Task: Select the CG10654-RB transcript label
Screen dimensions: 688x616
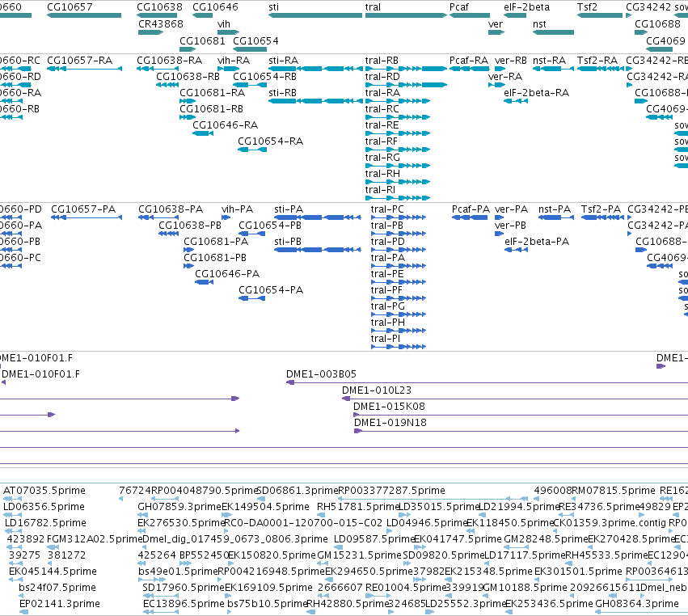Action: click(x=264, y=76)
